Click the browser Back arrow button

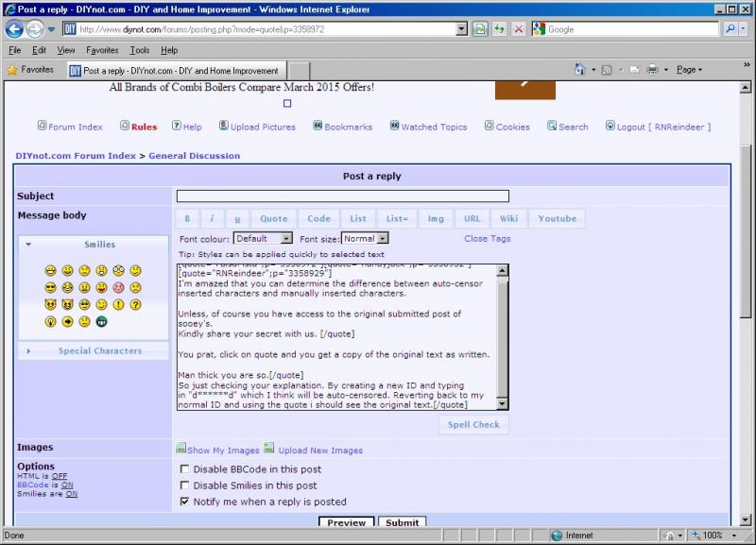(x=13, y=29)
